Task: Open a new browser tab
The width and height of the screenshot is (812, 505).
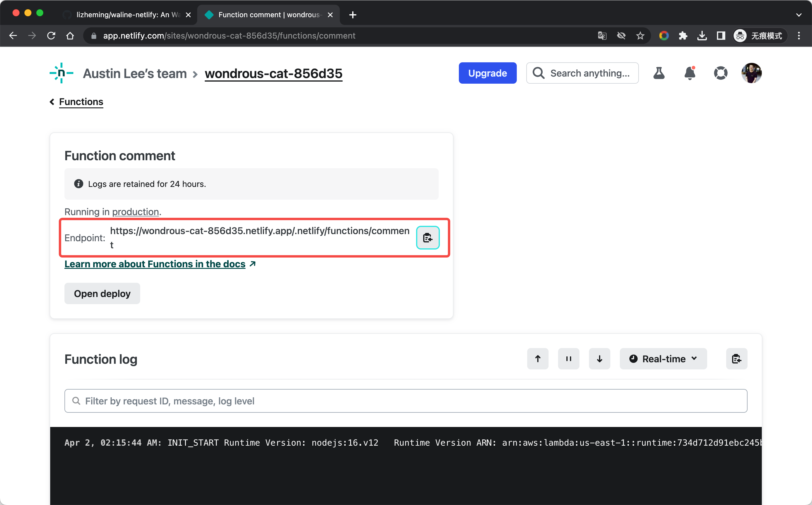Action: point(352,15)
